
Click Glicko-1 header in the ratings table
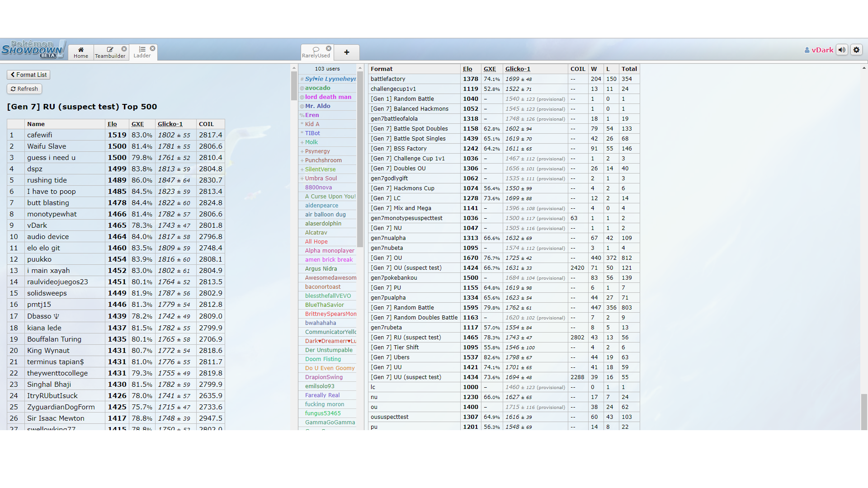click(x=518, y=69)
